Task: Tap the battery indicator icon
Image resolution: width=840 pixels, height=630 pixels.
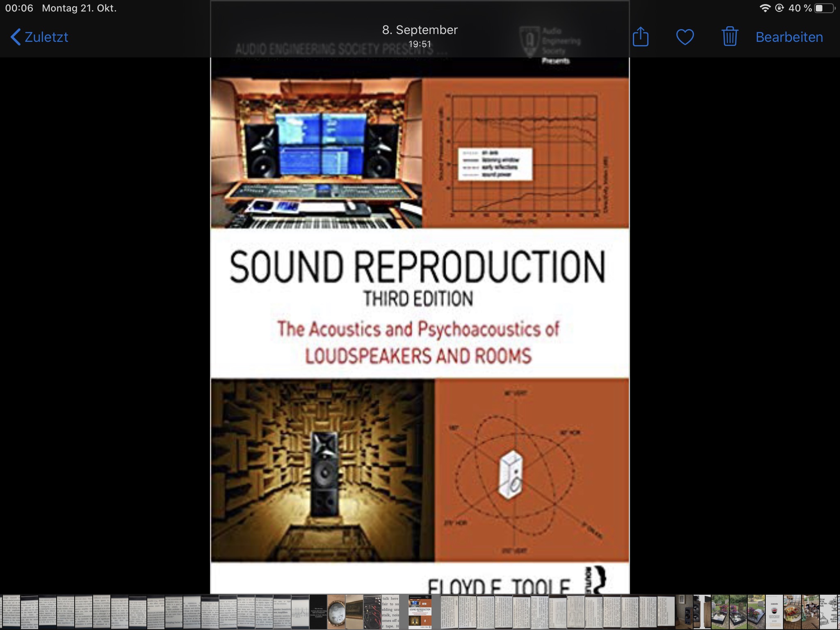Action: click(x=825, y=8)
